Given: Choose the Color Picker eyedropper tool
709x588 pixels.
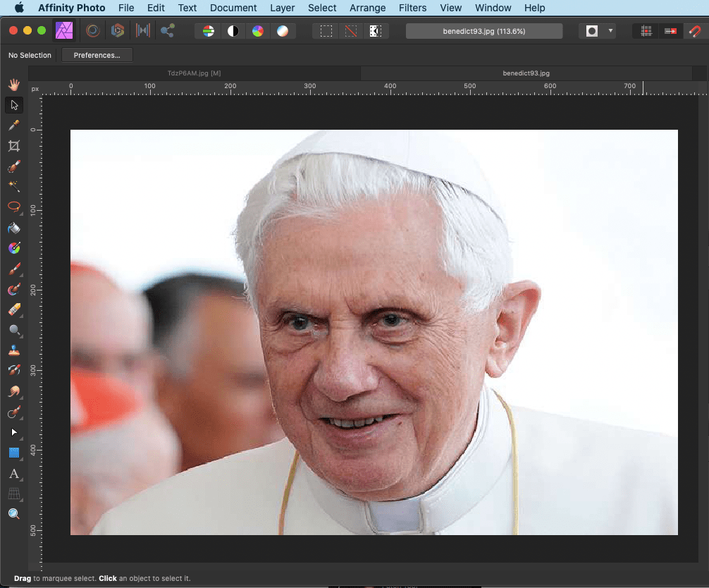Looking at the screenshot, I should pos(14,125).
